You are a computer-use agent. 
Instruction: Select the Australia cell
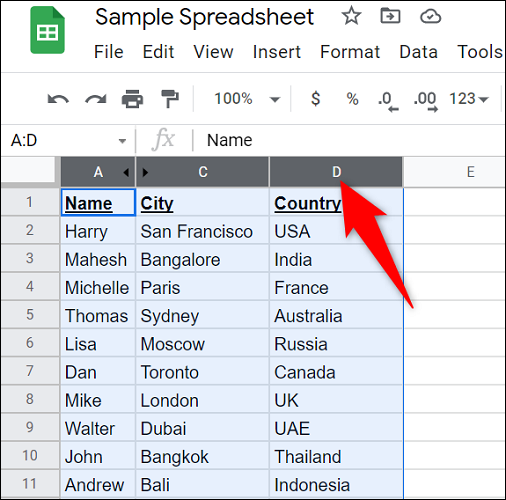pyautogui.click(x=336, y=315)
